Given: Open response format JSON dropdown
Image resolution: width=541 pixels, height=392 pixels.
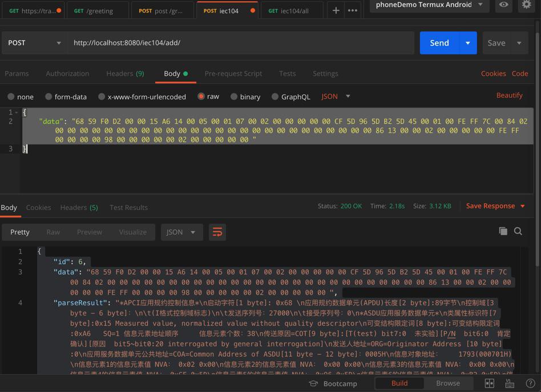Looking at the screenshot, I should pos(181,232).
